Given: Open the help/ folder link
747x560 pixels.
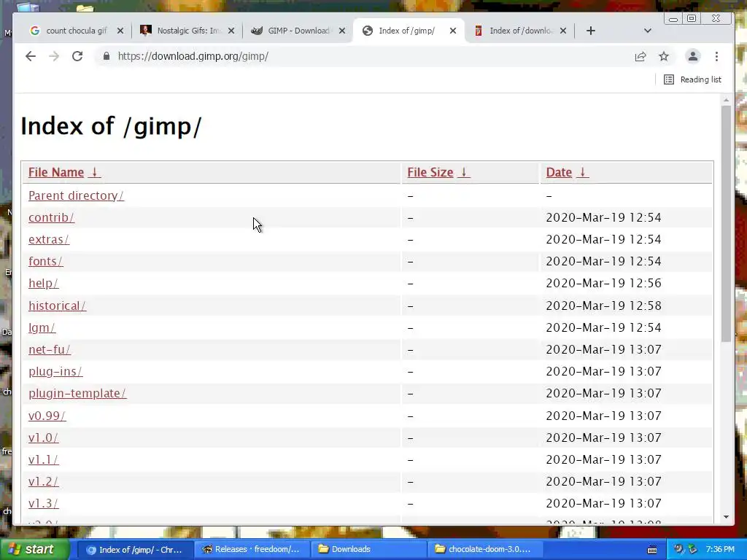Looking at the screenshot, I should (43, 284).
